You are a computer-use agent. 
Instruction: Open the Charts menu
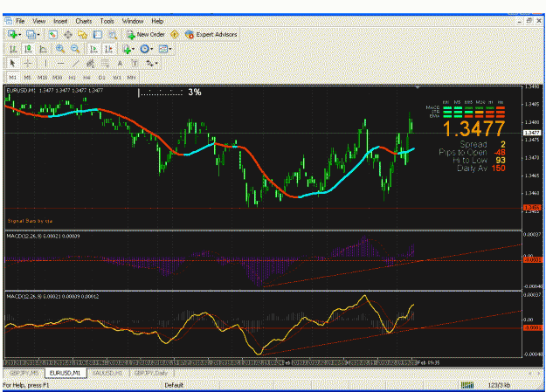pos(84,21)
